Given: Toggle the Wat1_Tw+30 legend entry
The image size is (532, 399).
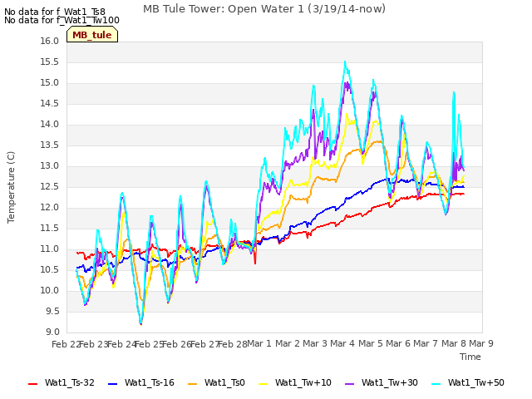Looking at the screenshot, I should 381,383.
